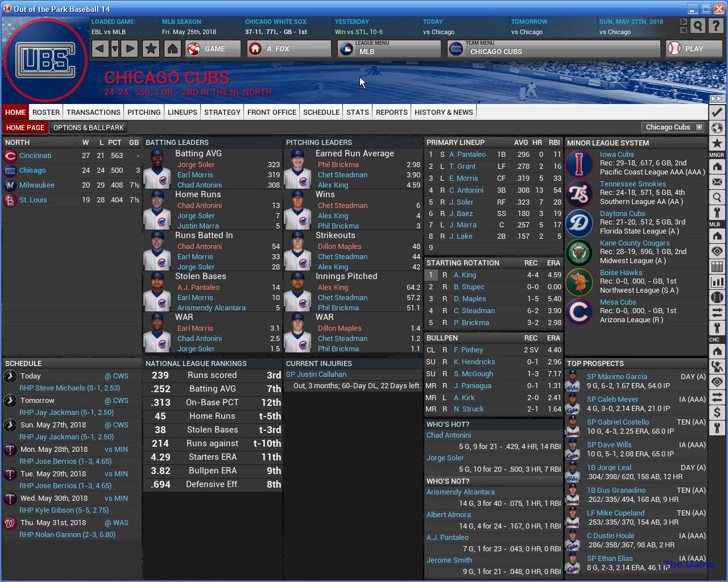This screenshot has height=582, width=728.
Task: Open A. Pantaleo in primary lineup
Action: pos(468,154)
